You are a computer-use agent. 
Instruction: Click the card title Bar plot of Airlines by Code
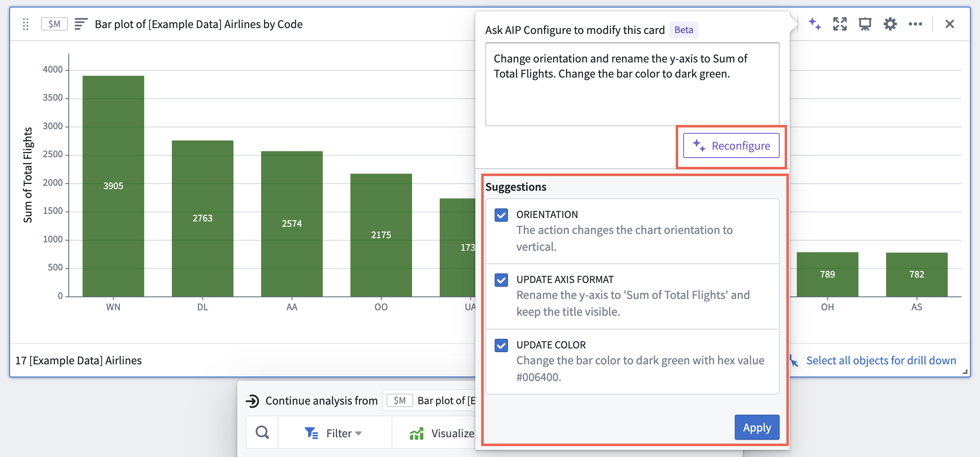[x=199, y=24]
